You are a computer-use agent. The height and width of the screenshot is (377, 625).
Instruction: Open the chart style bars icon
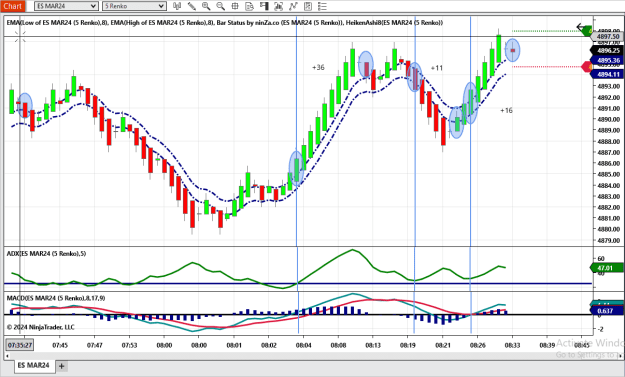pyautogui.click(x=177, y=6)
